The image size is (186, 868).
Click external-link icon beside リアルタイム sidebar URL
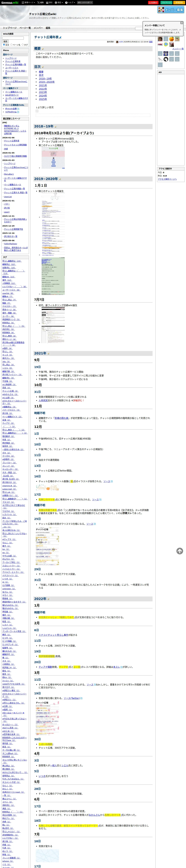pos(18,112)
